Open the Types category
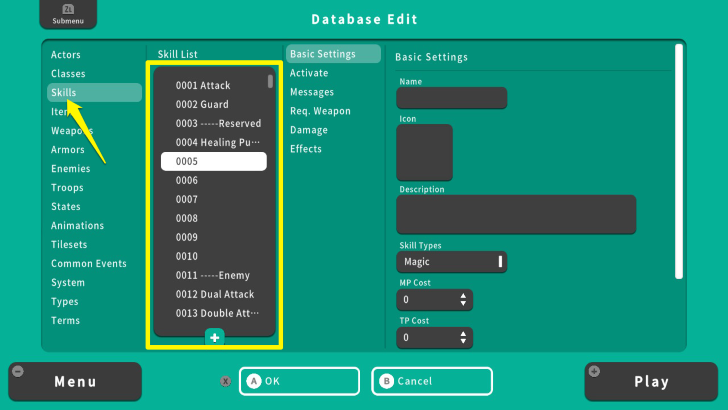The height and width of the screenshot is (410, 728). [65, 302]
